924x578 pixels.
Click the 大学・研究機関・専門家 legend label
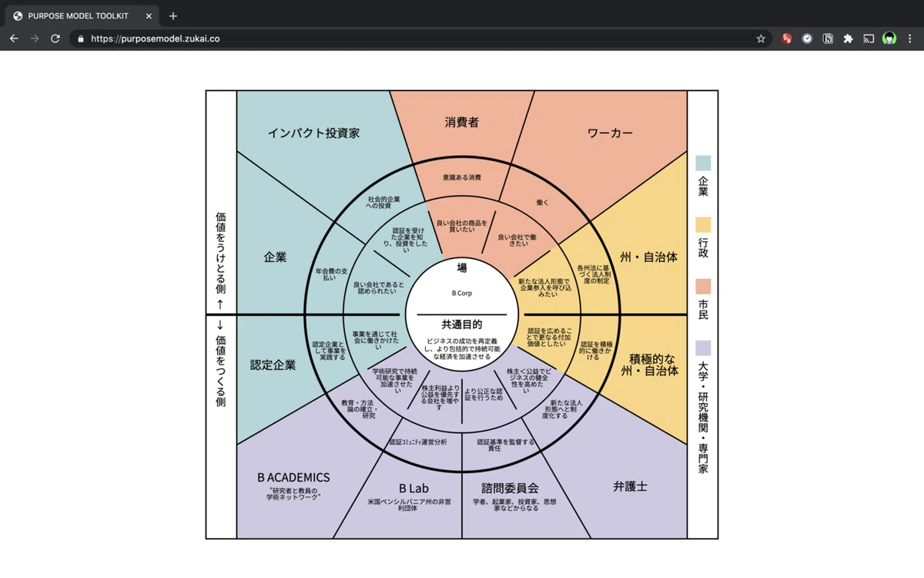[x=703, y=417]
